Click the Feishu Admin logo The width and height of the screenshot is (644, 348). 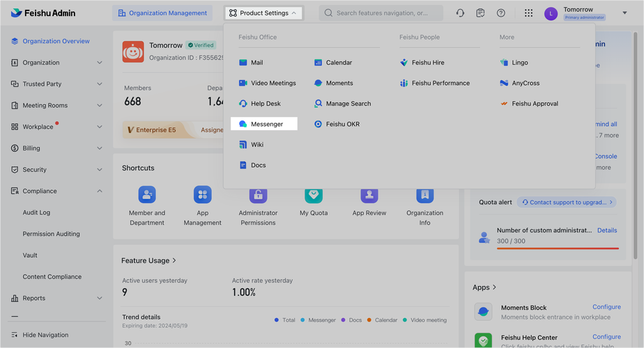coord(43,13)
